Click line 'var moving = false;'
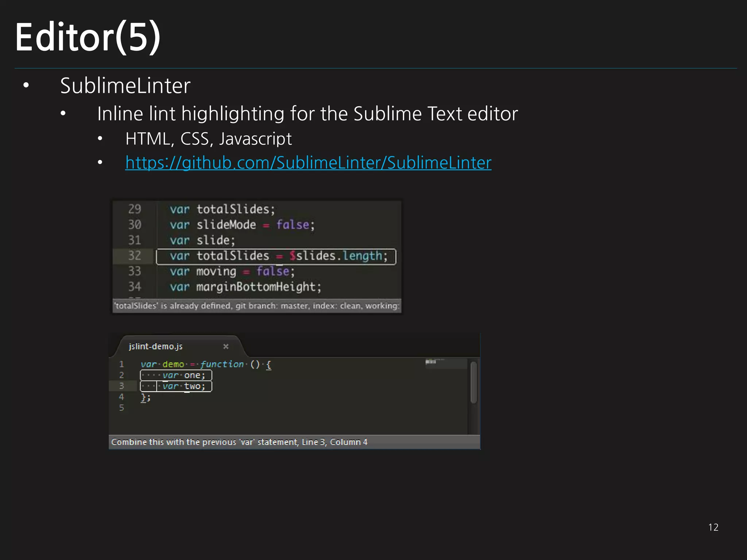This screenshot has width=747, height=560. [232, 272]
